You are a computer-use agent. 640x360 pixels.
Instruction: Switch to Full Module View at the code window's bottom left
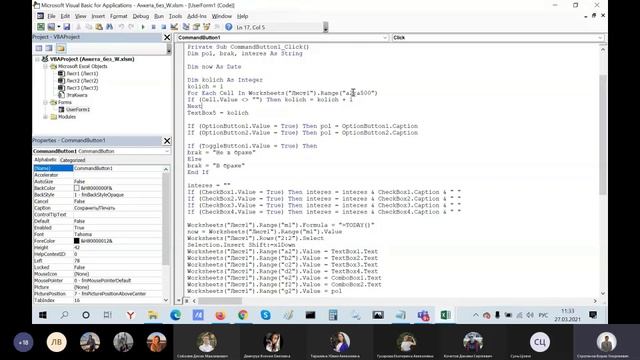187,301
